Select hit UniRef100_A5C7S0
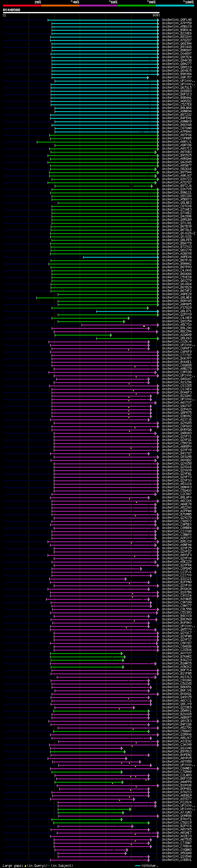 click(x=177, y=325)
